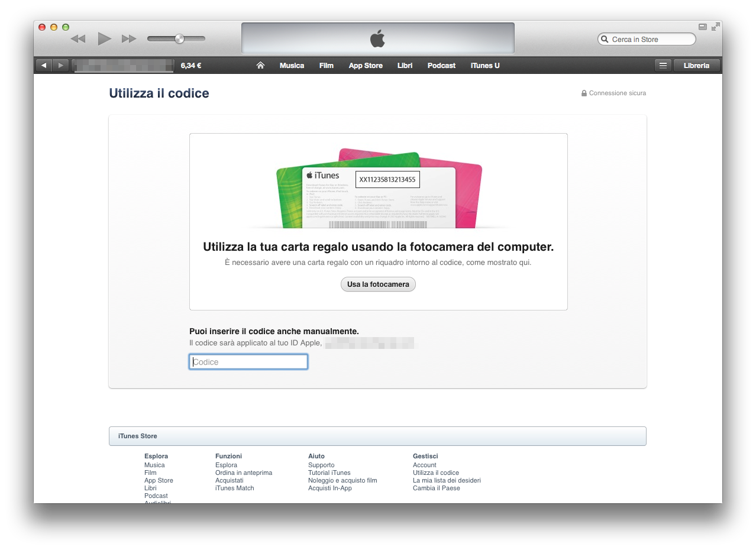Click the iTunes Store breadcrumb bar
This screenshot has width=756, height=550.
tap(377, 436)
